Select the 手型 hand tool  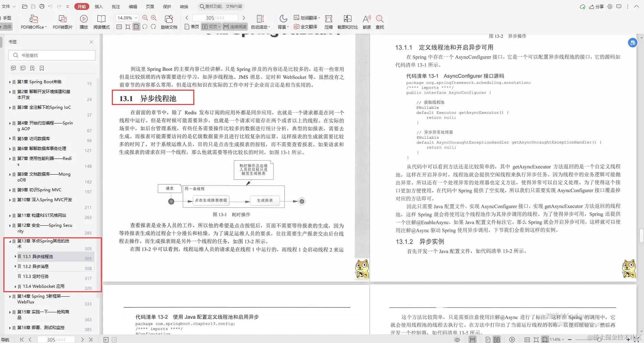pos(8,17)
